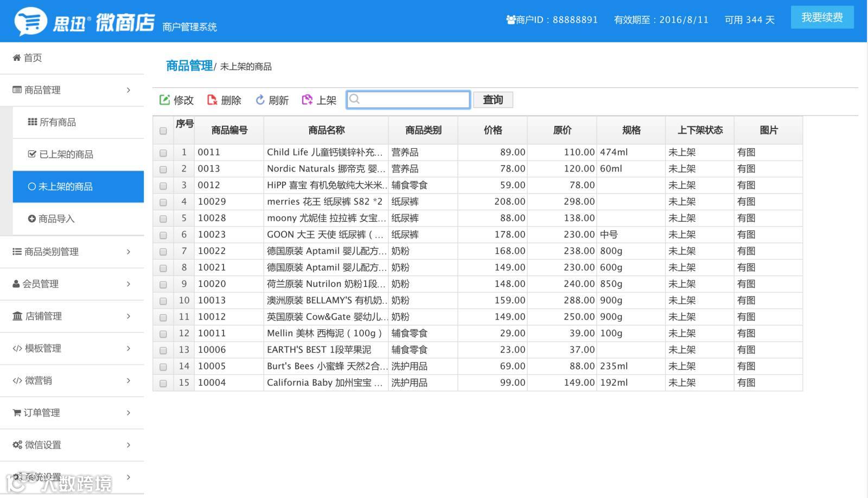Click the magnifier icon in search box
Screen dimensions: 868x498
click(x=355, y=99)
